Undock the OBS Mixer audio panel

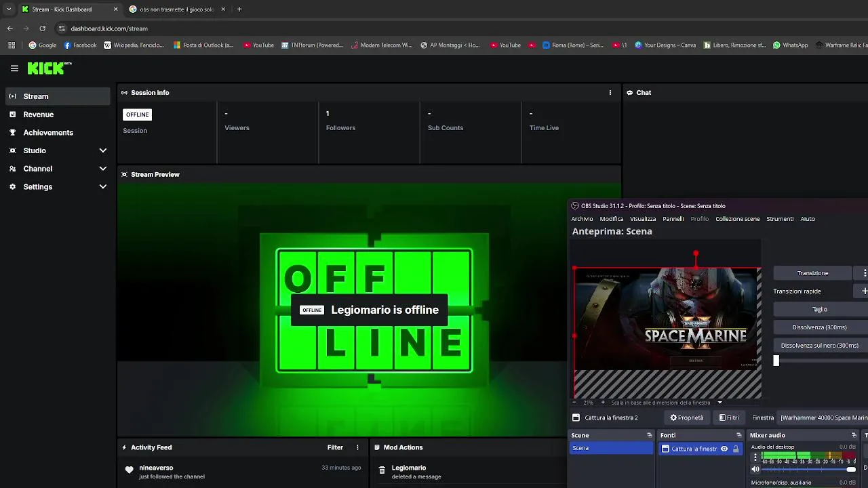(x=854, y=435)
